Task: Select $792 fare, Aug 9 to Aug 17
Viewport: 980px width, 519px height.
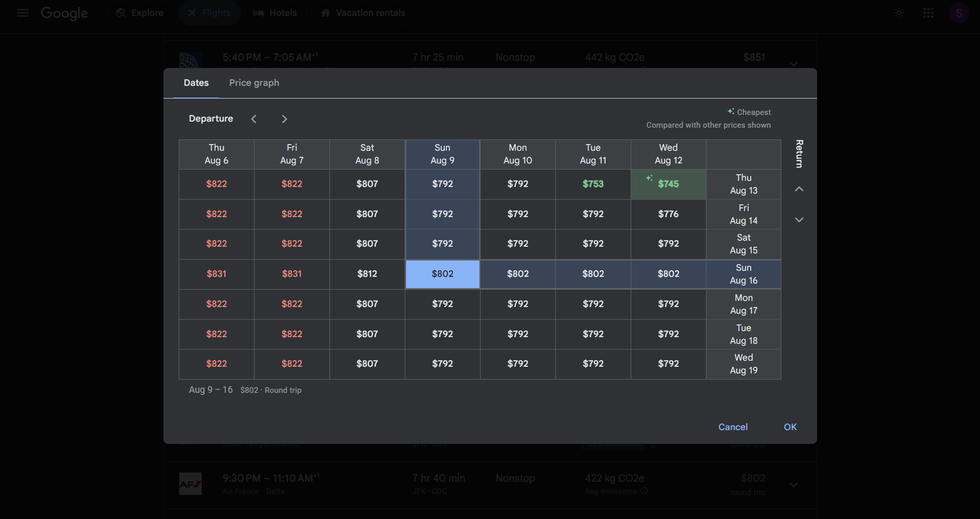Action: click(443, 304)
